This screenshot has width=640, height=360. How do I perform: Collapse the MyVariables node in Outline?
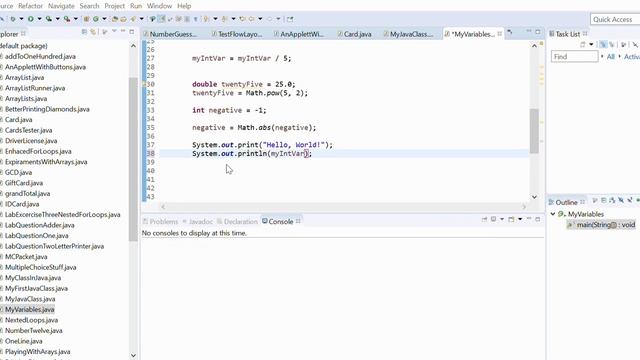pyautogui.click(x=553, y=214)
